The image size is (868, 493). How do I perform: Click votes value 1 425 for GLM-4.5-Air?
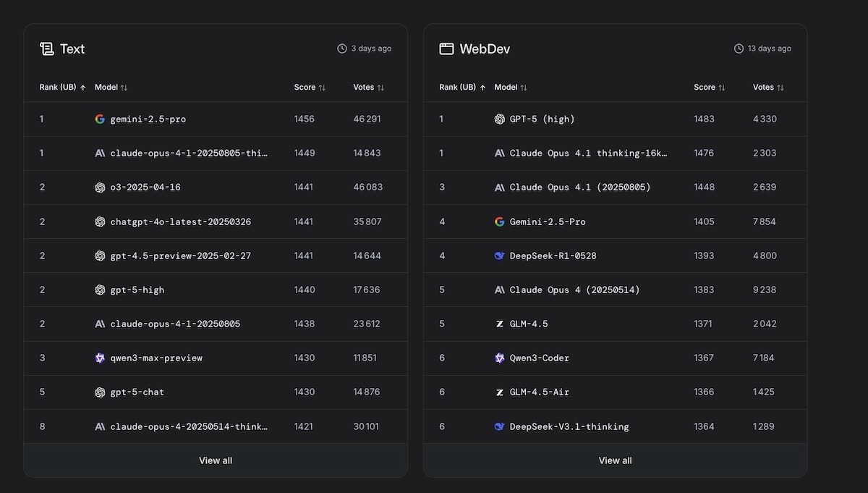pyautogui.click(x=764, y=392)
